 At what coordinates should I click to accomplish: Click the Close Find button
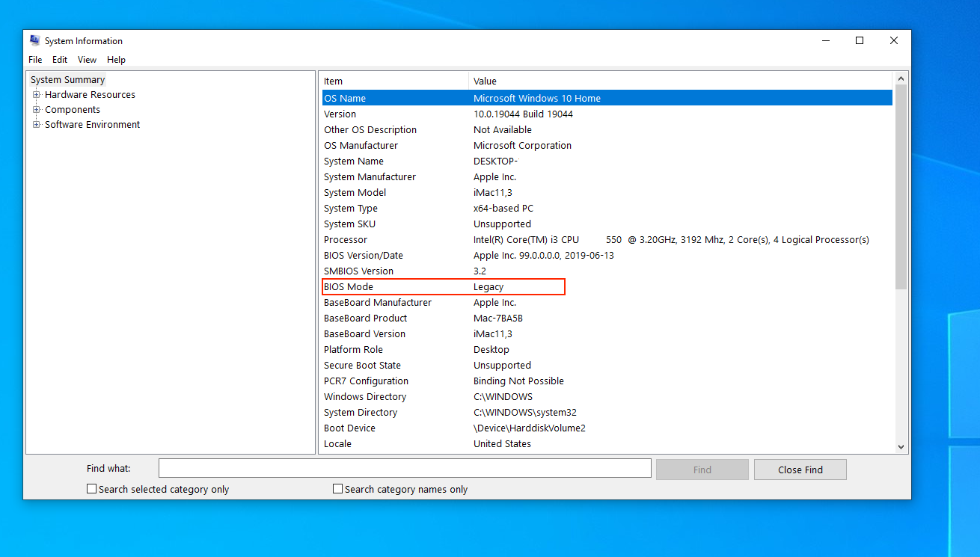800,470
